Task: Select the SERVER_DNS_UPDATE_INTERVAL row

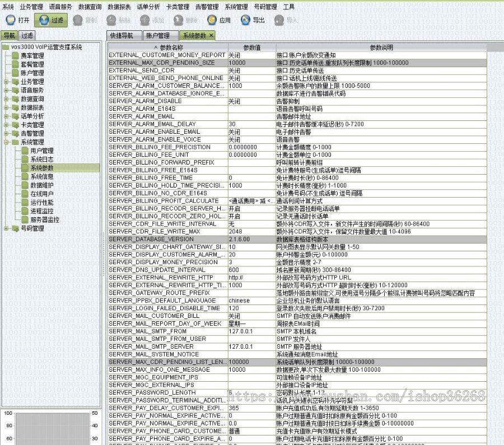Action: click(x=297, y=270)
